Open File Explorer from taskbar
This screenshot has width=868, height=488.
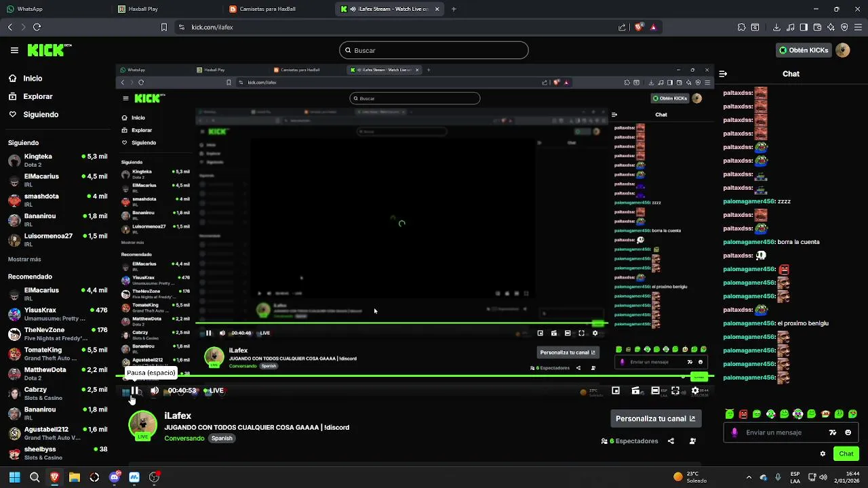click(75, 477)
